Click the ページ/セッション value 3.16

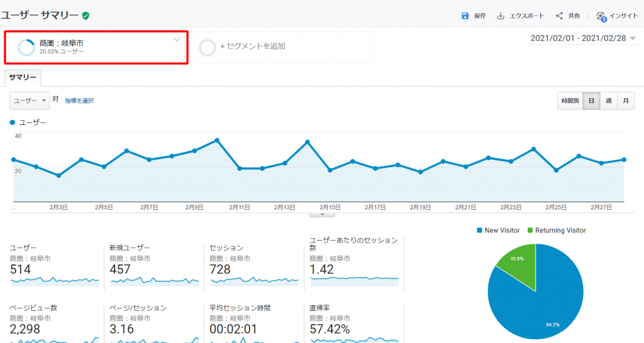pos(121,329)
